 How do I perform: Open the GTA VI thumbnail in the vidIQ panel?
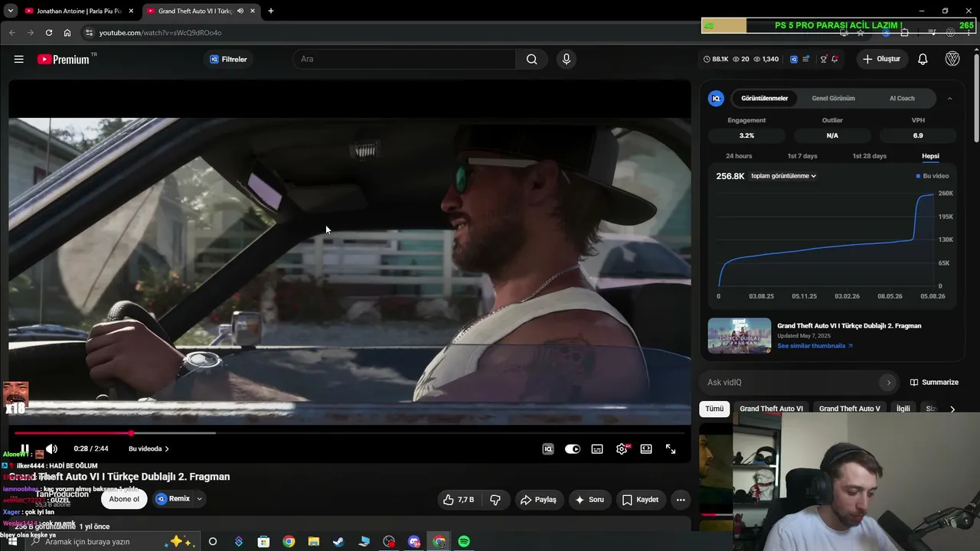[x=739, y=335]
